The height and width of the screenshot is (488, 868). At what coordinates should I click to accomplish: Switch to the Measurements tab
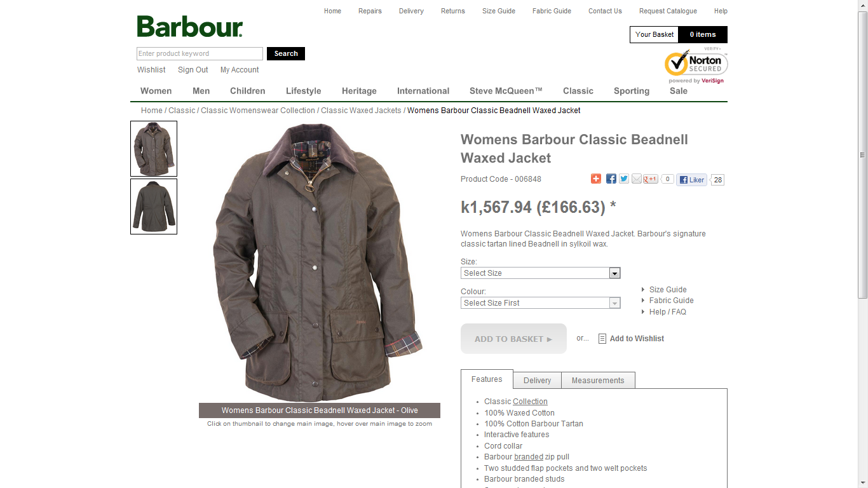(x=598, y=381)
